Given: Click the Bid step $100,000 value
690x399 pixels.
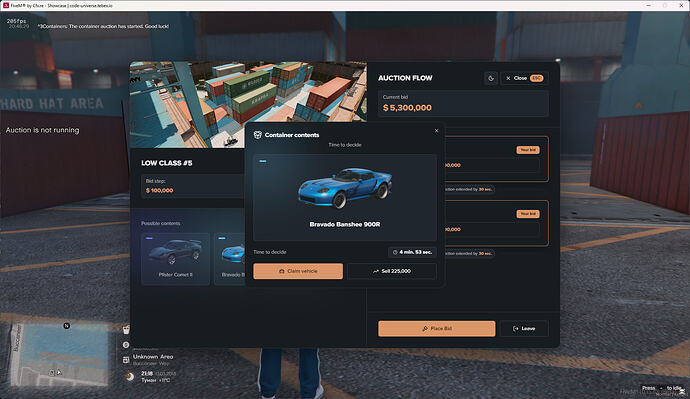Looking at the screenshot, I should click(x=159, y=190).
